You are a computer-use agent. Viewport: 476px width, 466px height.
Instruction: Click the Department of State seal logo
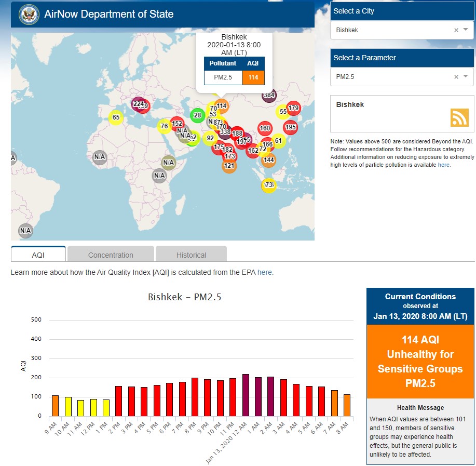coord(29,15)
